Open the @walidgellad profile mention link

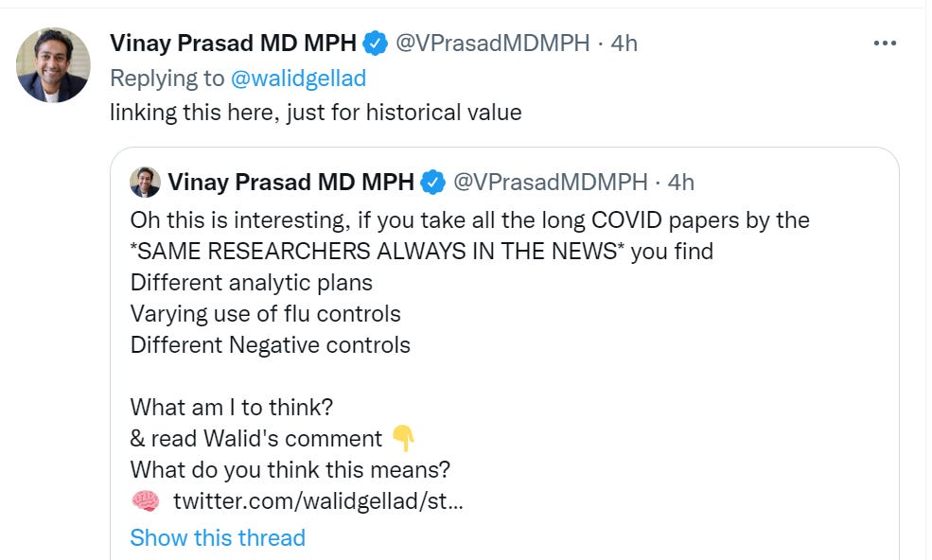(298, 78)
